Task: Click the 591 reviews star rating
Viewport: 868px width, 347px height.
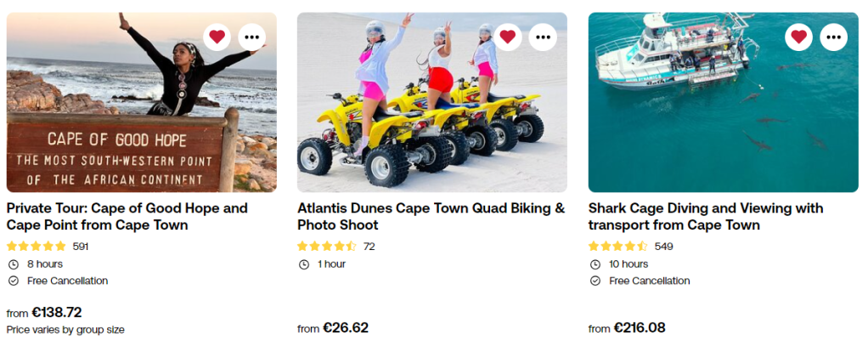Action: tap(37, 247)
